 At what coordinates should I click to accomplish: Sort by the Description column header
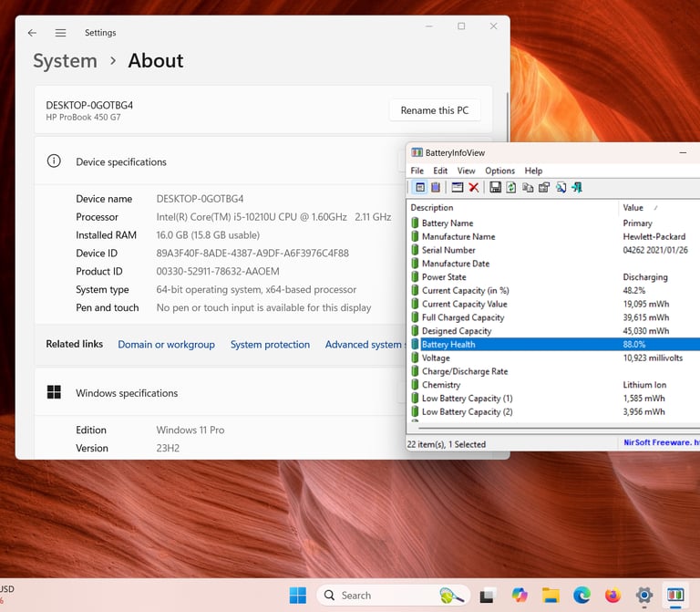point(512,208)
